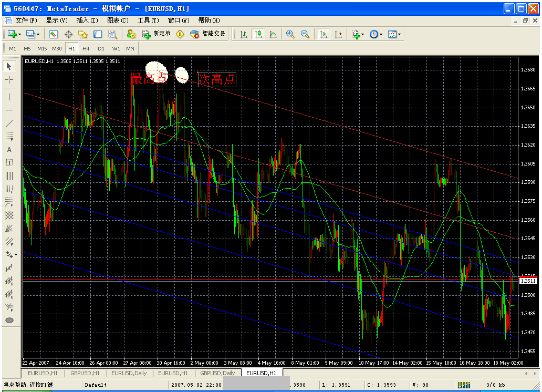This screenshot has width=542, height=392.
Task: Select the M15 timeframe button
Action: click(41, 48)
